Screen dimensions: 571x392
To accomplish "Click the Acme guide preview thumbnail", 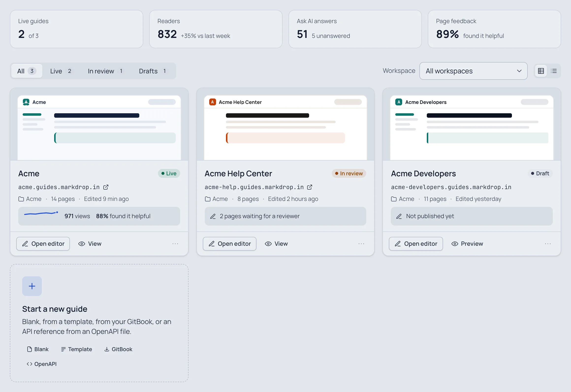I will (x=99, y=124).
